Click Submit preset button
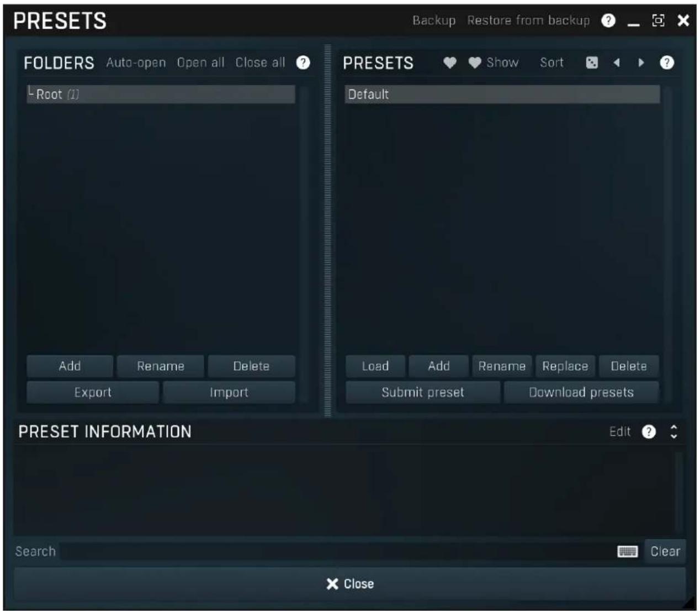700x611 pixels. [x=423, y=392]
